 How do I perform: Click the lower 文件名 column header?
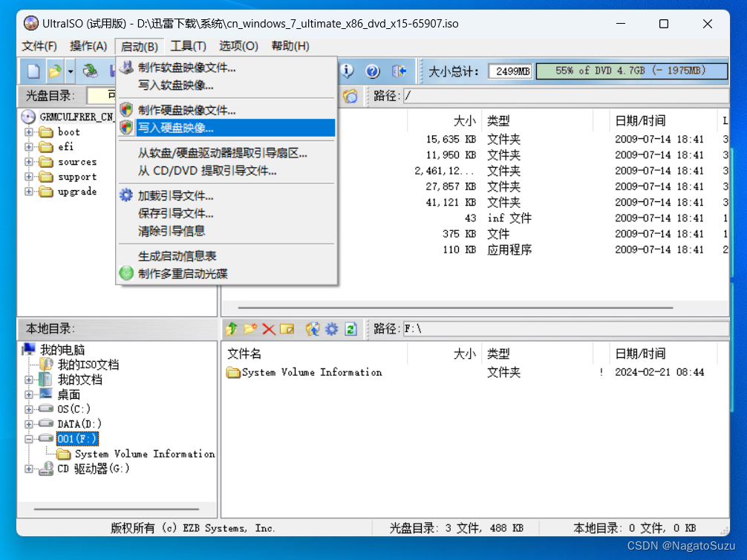tap(314, 354)
